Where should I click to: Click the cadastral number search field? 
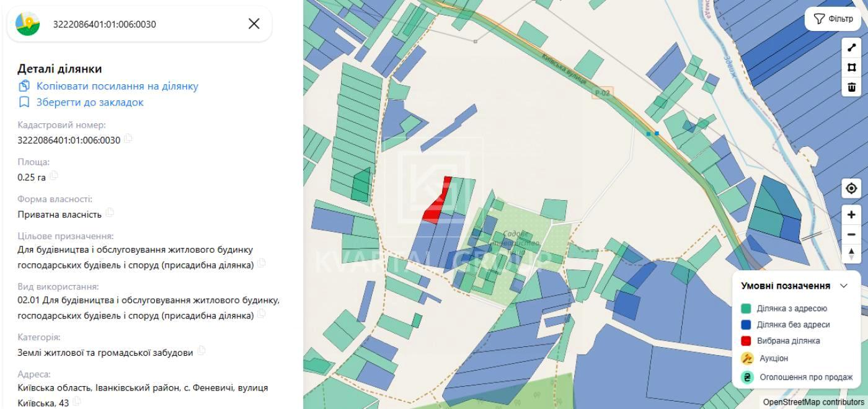[x=143, y=24]
